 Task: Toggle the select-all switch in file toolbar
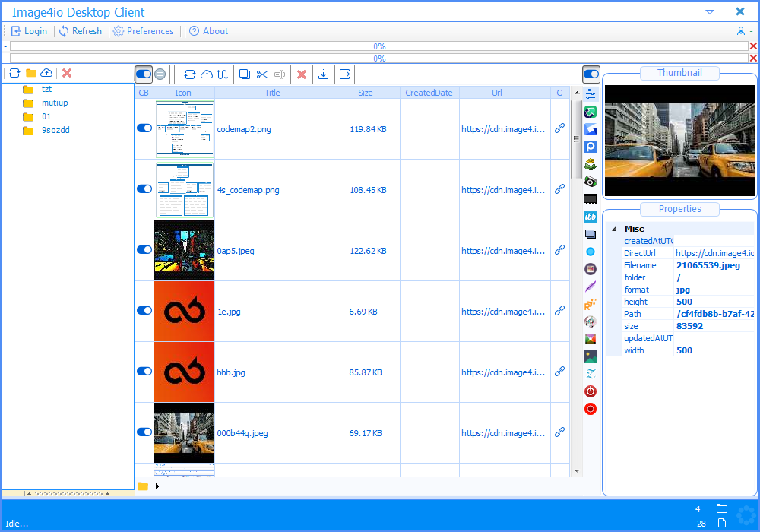coord(144,74)
